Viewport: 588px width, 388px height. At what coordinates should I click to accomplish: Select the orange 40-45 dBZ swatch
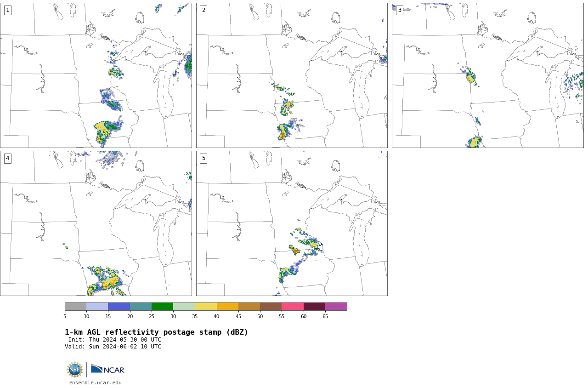227,307
